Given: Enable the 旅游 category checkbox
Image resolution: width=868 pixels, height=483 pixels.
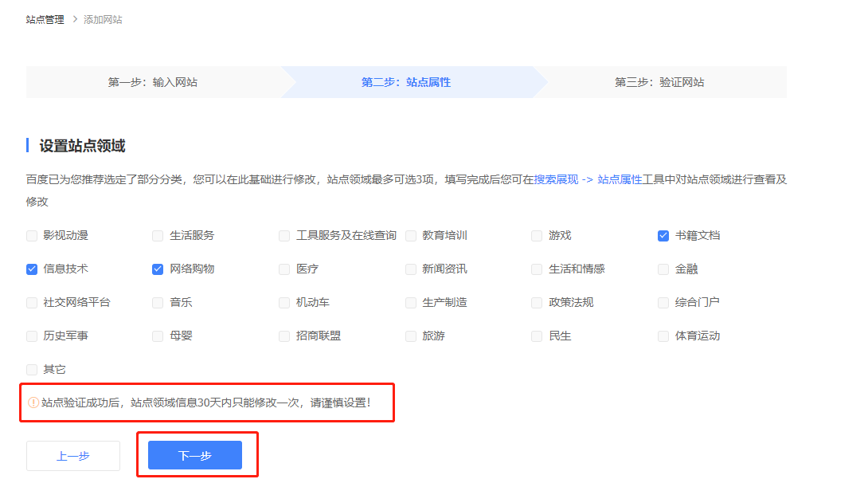Looking at the screenshot, I should click(x=411, y=336).
